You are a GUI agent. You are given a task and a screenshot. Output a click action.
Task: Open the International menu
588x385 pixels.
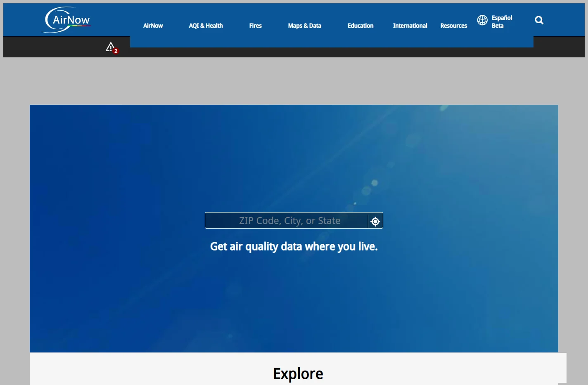(410, 26)
